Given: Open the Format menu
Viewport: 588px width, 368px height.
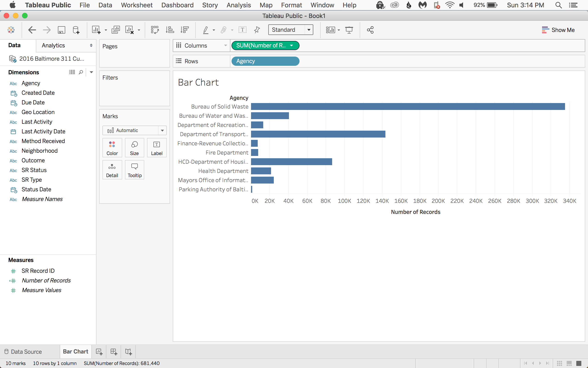Looking at the screenshot, I should [291, 5].
